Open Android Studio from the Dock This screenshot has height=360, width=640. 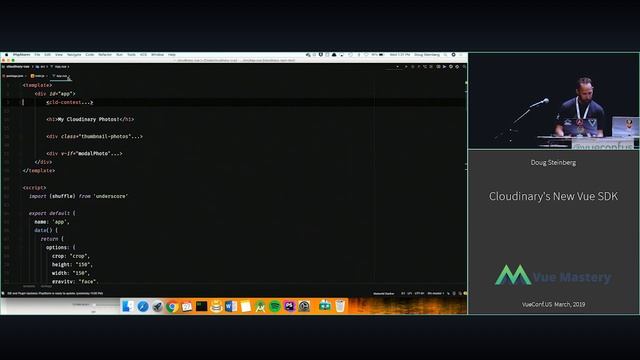point(260,306)
